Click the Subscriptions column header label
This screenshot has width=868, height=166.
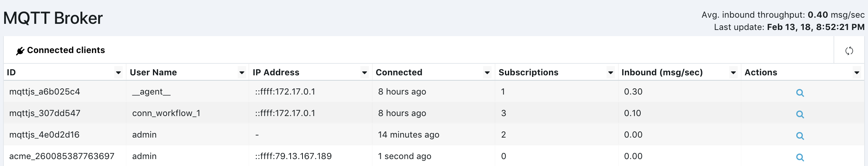(x=528, y=72)
